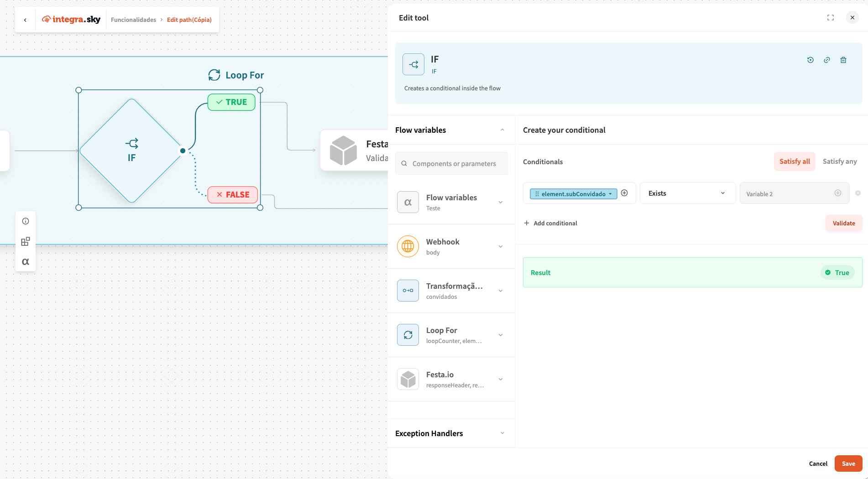Click the info icon in canvas toolbar
Image resolution: width=868 pixels, height=479 pixels.
26,221
